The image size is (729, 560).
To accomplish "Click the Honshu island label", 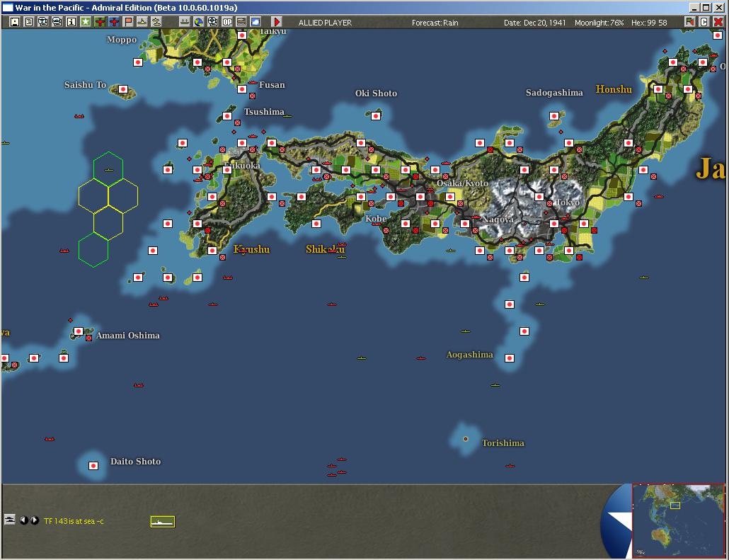I will 614,88.
